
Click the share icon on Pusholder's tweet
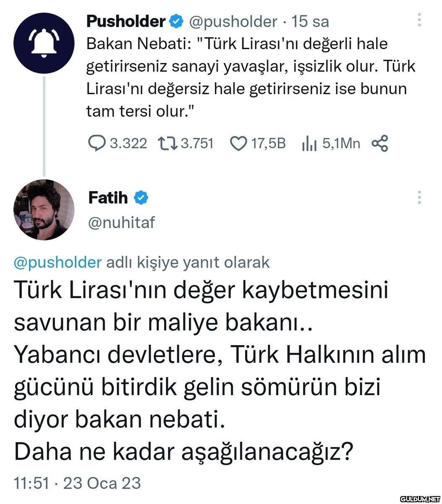pyautogui.click(x=380, y=144)
